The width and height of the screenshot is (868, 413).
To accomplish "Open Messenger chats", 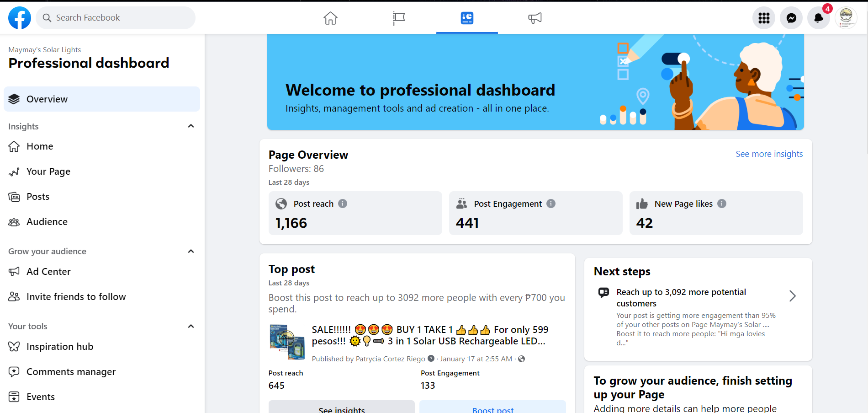I will pyautogui.click(x=791, y=18).
